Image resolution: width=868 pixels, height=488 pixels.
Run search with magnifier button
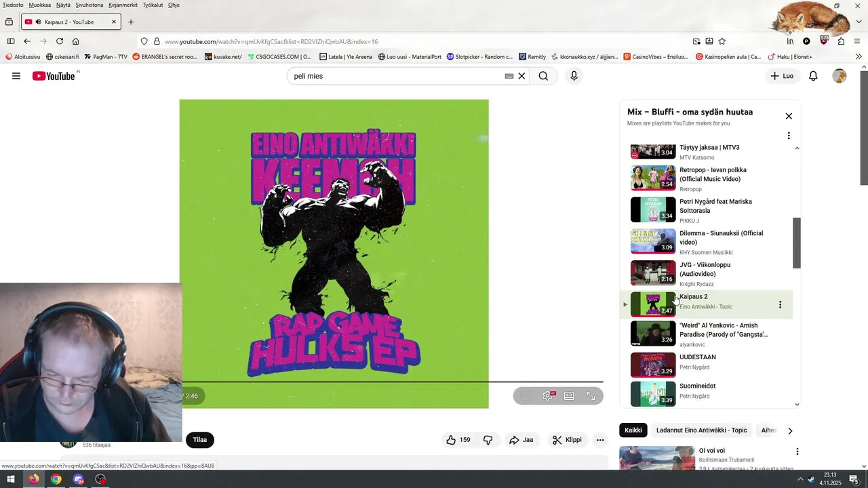543,76
